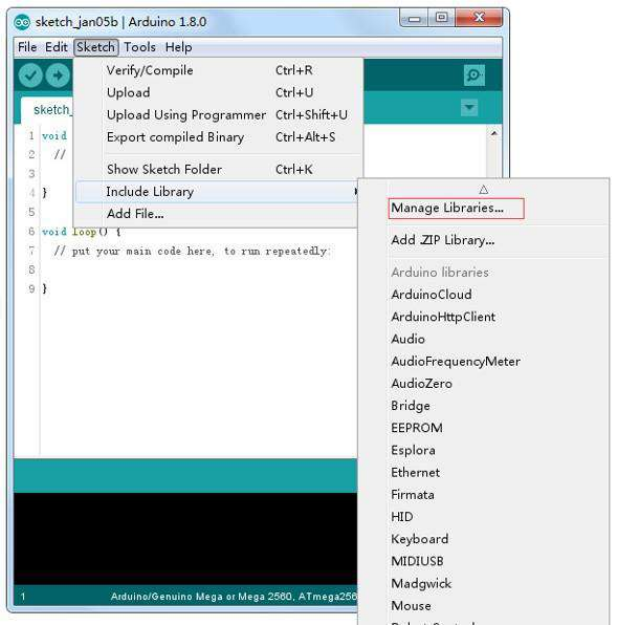617x625 pixels.
Task: Minimize the Arduino window
Action: coord(413,18)
